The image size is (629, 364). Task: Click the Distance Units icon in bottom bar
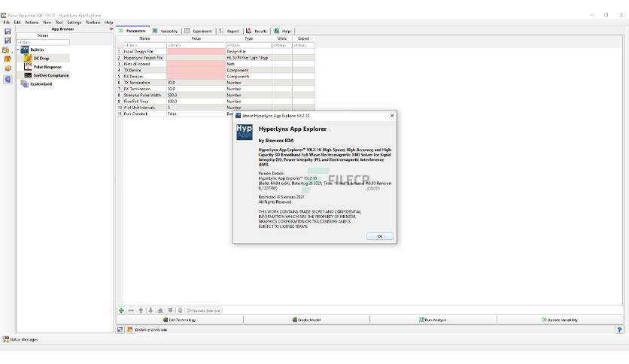pyautogui.click(x=130, y=329)
